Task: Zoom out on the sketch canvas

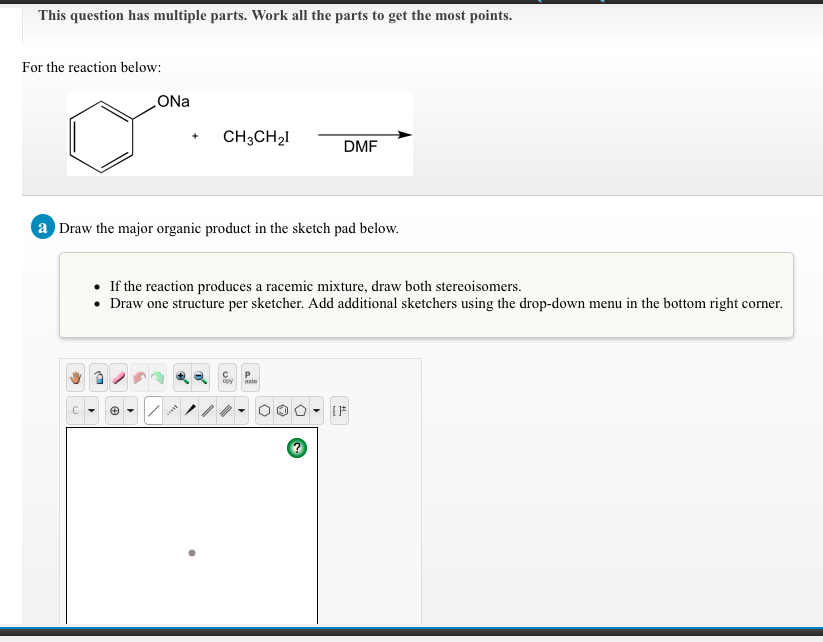Action: click(x=198, y=377)
